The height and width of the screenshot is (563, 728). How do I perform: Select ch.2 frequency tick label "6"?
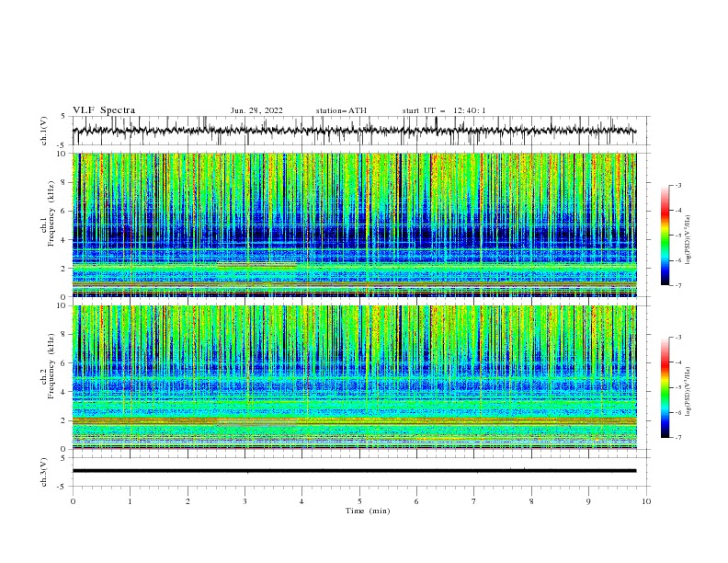[x=63, y=362]
